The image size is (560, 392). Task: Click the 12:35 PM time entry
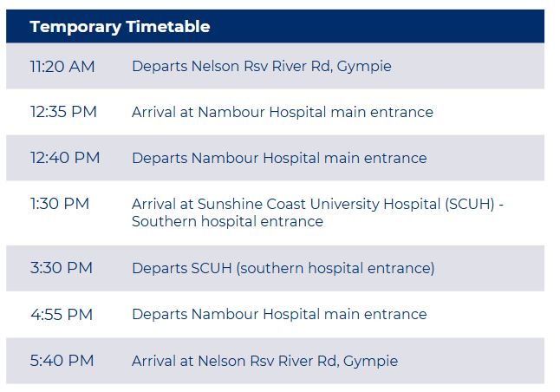(x=63, y=112)
